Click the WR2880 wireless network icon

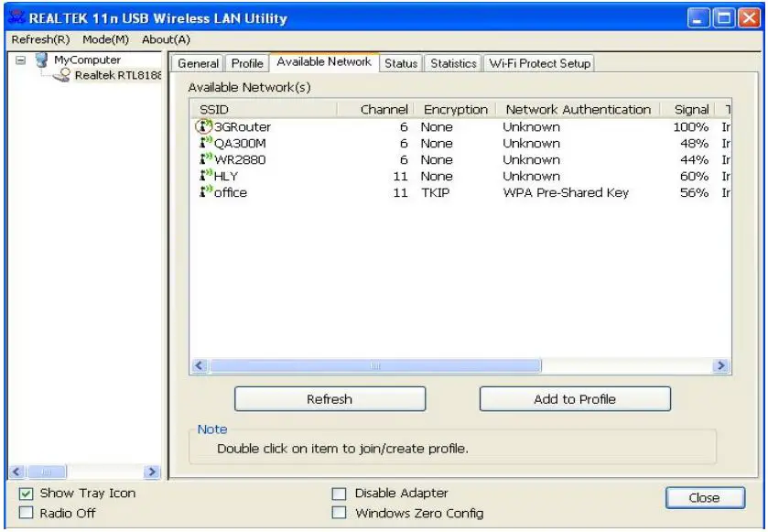[205, 159]
